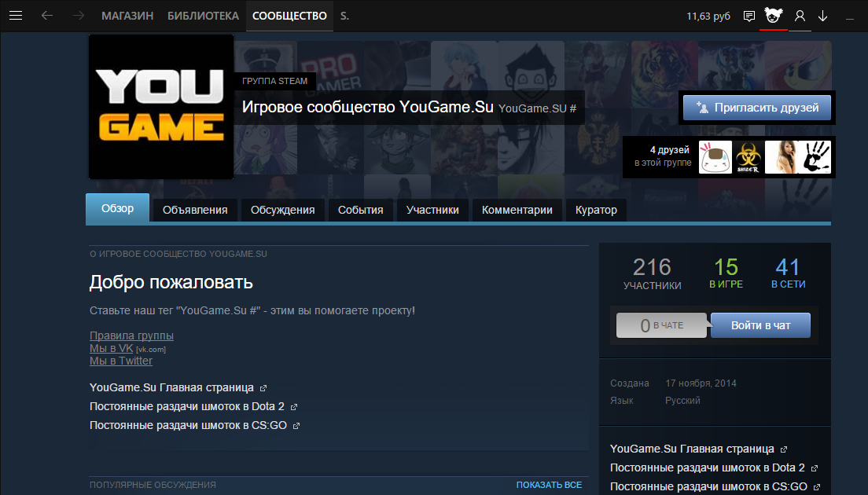Screen dimensions: 868x495
Task: Select the '0 в чате' counter
Action: (661, 325)
